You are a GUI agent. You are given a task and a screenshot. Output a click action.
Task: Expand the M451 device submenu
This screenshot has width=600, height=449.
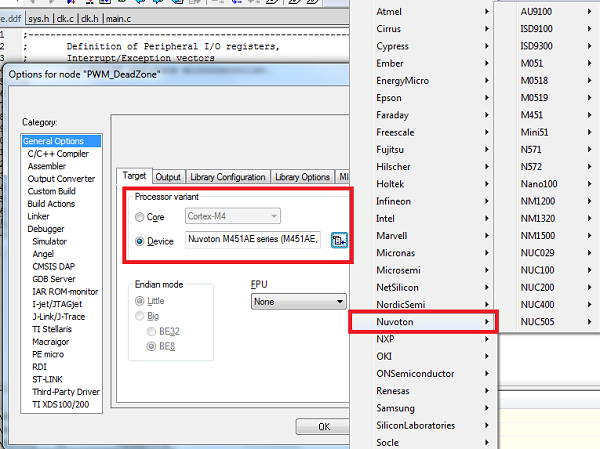[547, 115]
